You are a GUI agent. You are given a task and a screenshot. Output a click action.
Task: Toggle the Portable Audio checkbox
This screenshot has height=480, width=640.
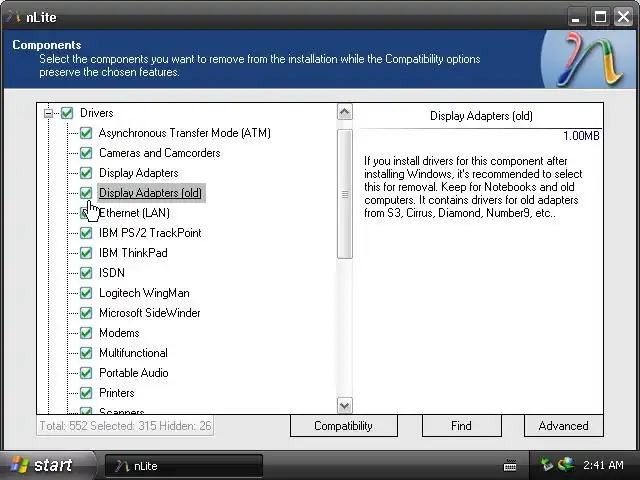(86, 373)
